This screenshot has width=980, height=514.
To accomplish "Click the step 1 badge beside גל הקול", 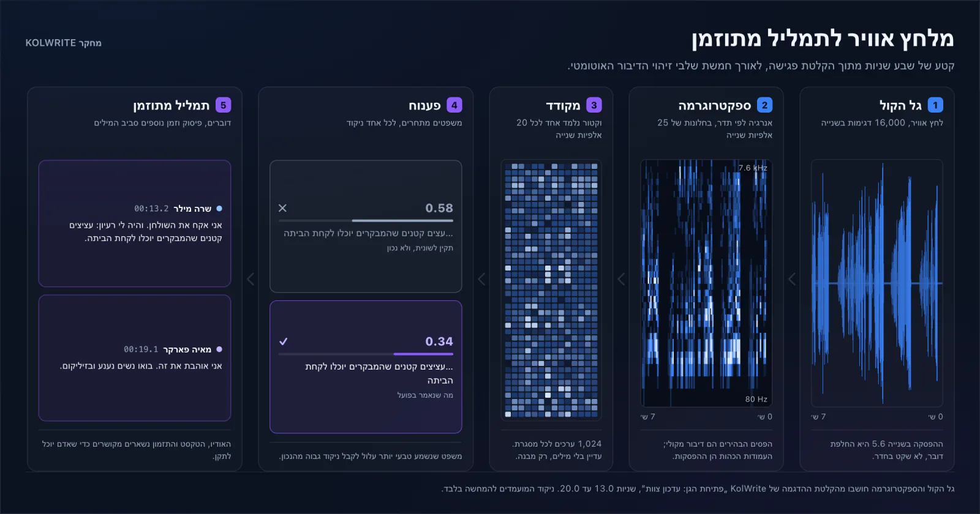I will (x=935, y=105).
